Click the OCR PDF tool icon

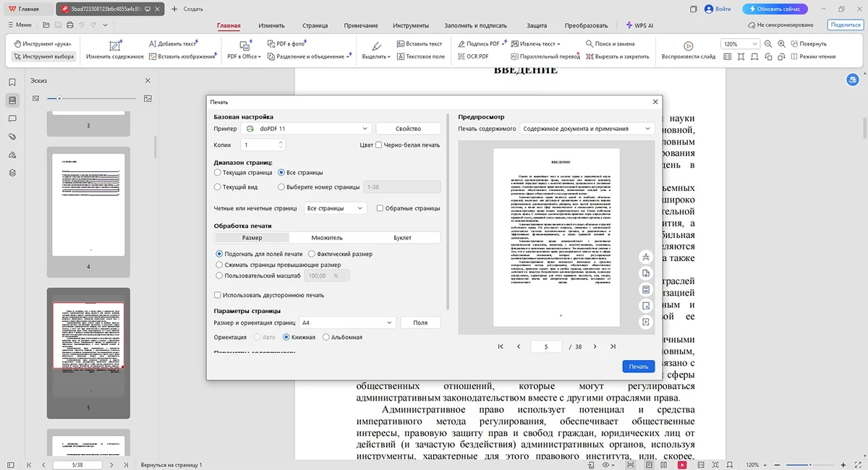(x=461, y=56)
